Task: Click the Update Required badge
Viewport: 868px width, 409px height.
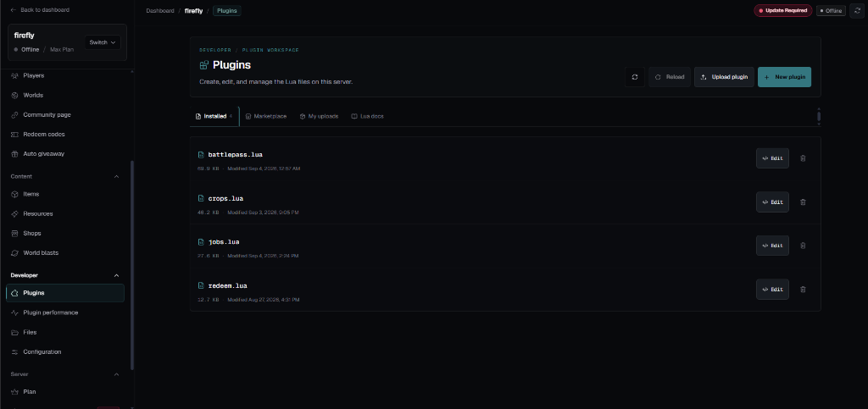Action: 782,10
